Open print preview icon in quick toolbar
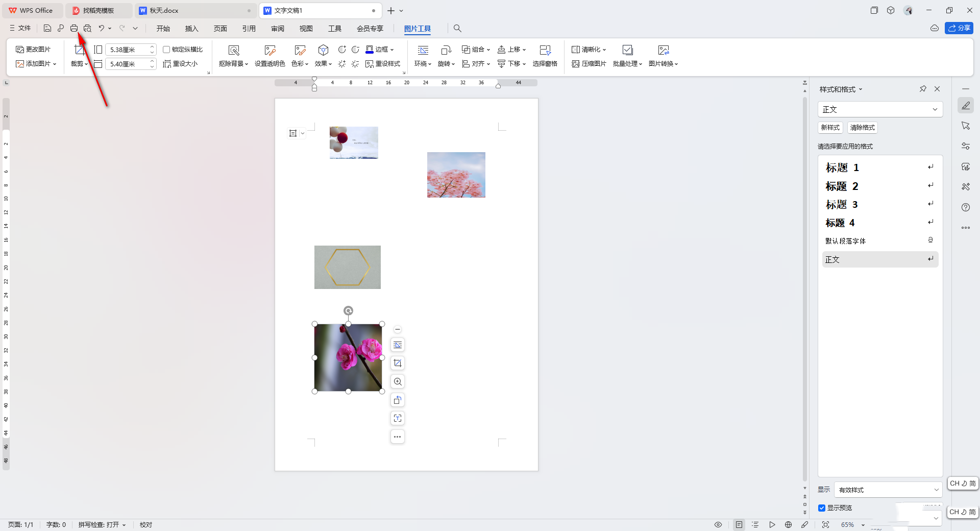Image resolution: width=980 pixels, height=531 pixels. (x=88, y=29)
